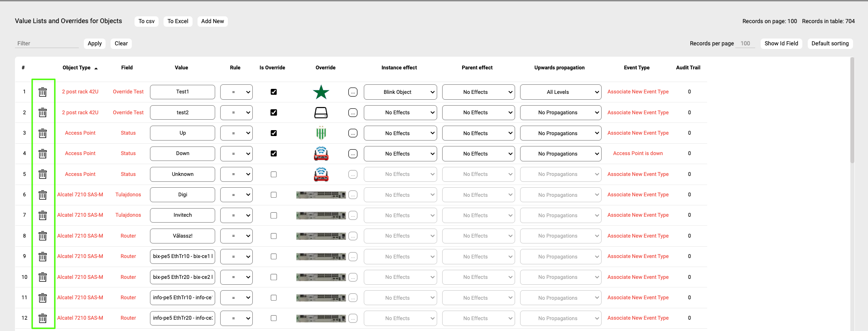Image resolution: width=868 pixels, height=331 pixels.
Task: Click the ellipsis button next to star icon
Action: 353,92
